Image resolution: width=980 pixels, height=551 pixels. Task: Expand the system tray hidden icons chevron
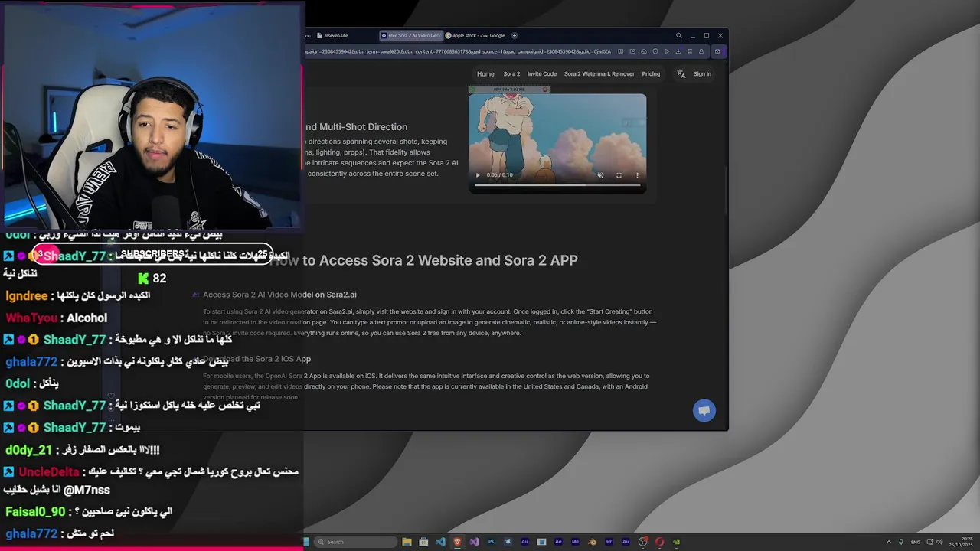889,542
